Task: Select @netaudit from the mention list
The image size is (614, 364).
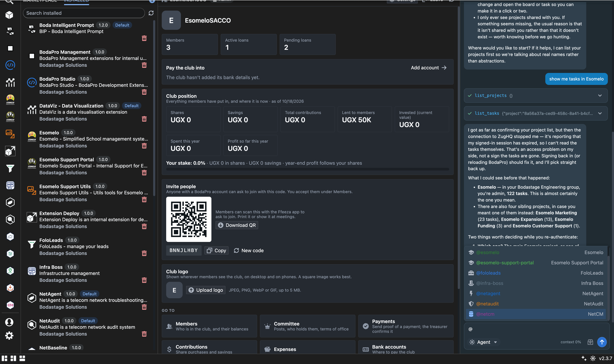Action: click(x=536, y=304)
